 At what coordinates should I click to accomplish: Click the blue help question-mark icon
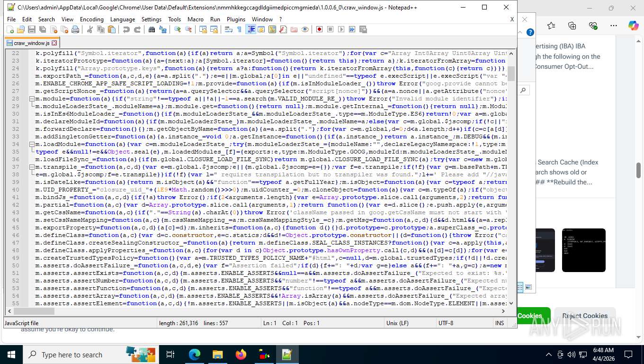click(530, 32)
